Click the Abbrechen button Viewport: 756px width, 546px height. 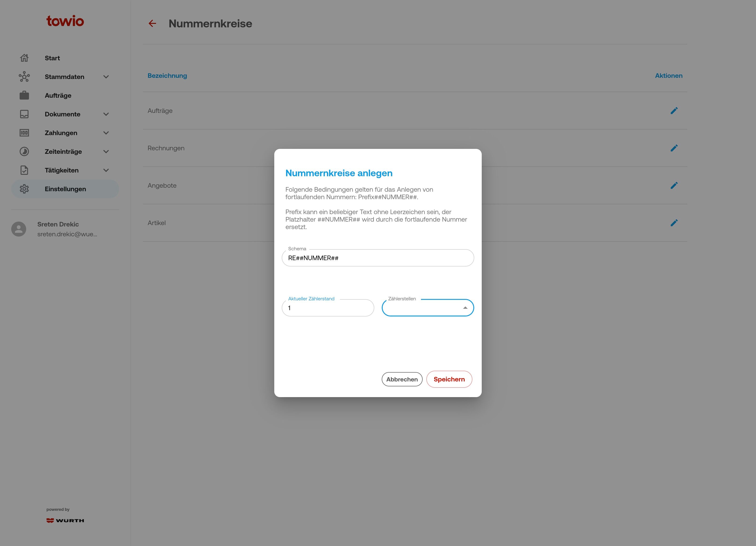click(402, 379)
